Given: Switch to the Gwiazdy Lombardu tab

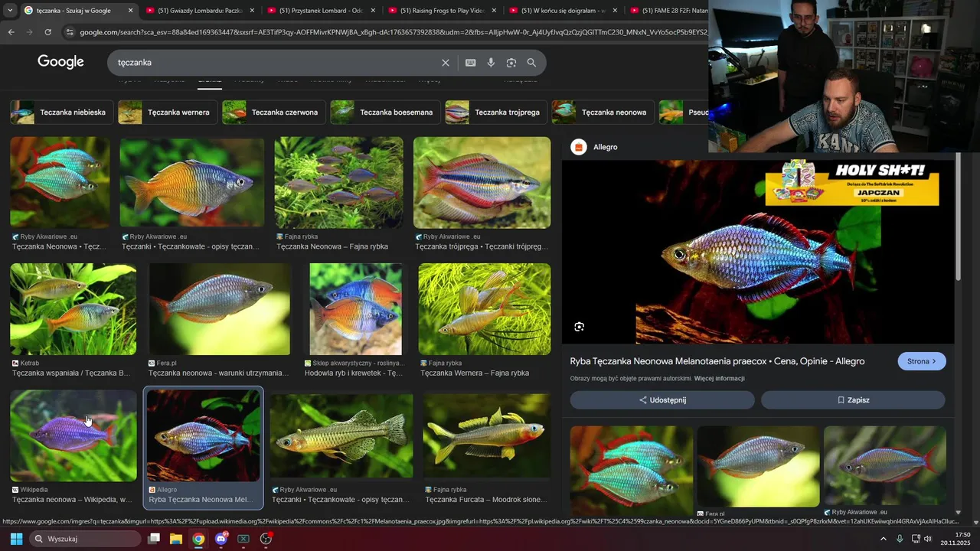Looking at the screenshot, I should pyautogui.click(x=199, y=11).
